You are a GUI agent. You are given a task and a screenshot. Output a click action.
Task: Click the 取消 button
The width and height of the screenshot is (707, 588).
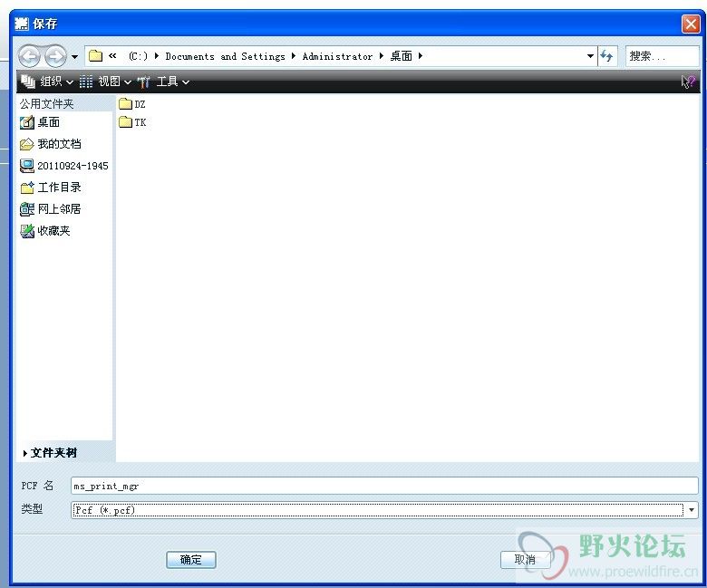point(526,560)
